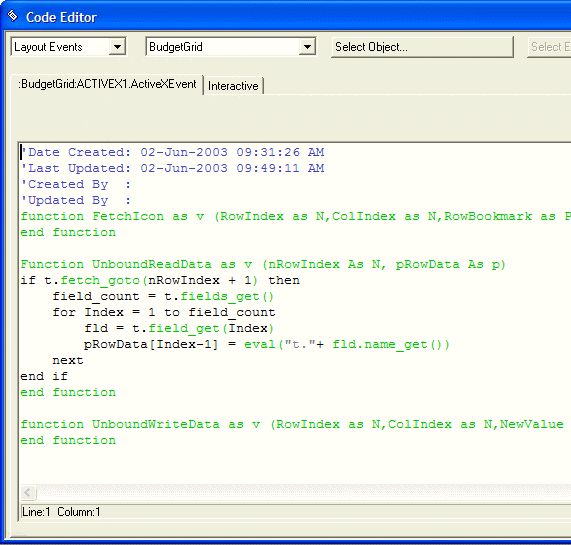This screenshot has width=571, height=545.
Task: Click the end if line
Action: tap(44, 376)
